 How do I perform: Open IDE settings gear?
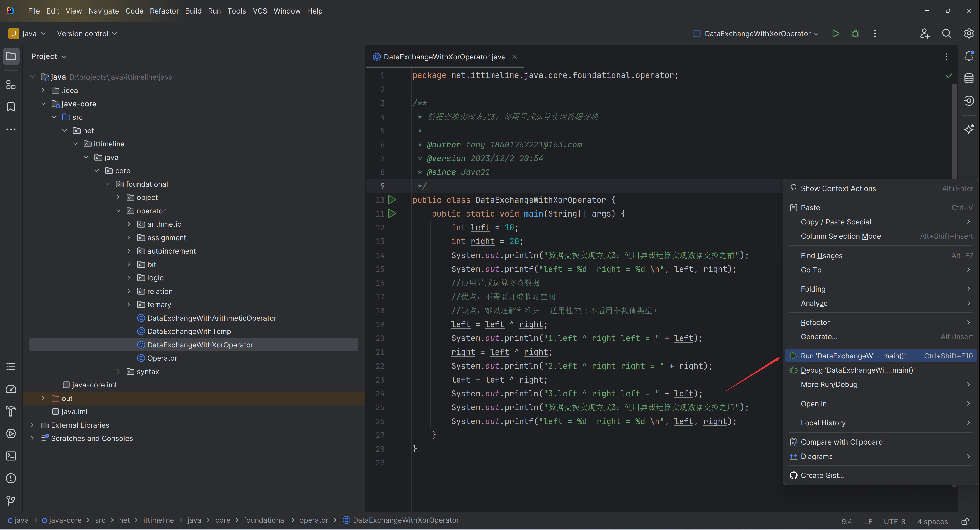tap(969, 33)
